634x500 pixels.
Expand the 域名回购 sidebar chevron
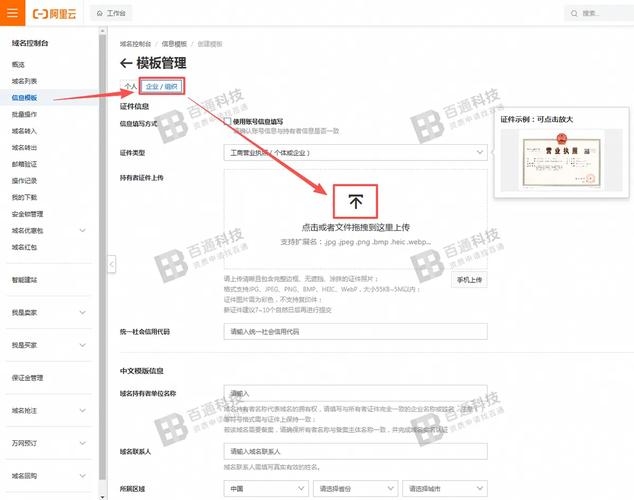tap(82, 476)
